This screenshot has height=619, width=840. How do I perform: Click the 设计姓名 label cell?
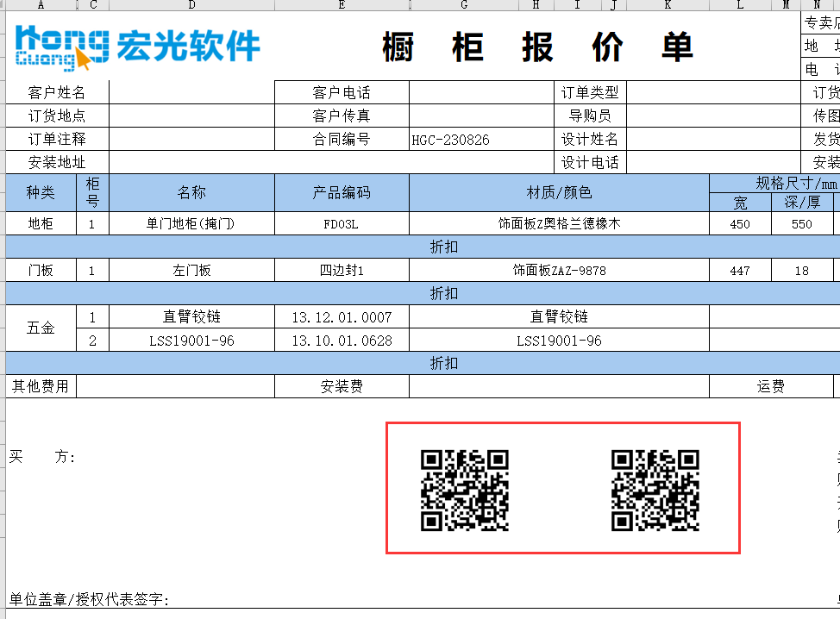pos(591,139)
